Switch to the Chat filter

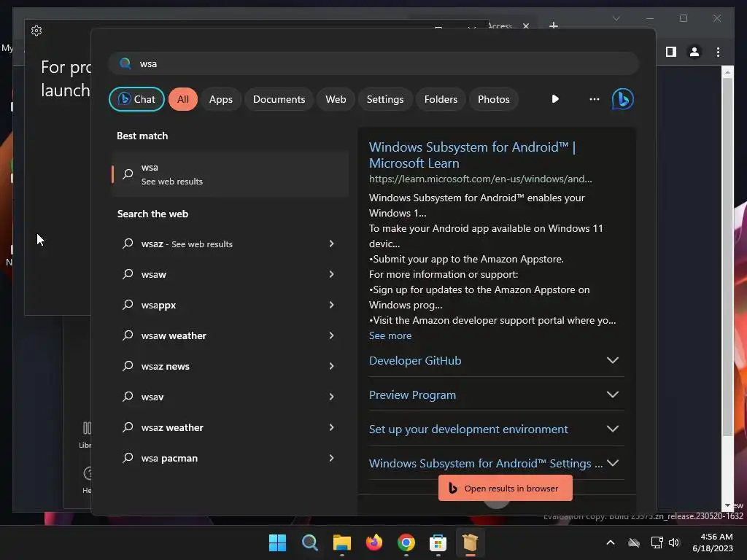[136, 99]
